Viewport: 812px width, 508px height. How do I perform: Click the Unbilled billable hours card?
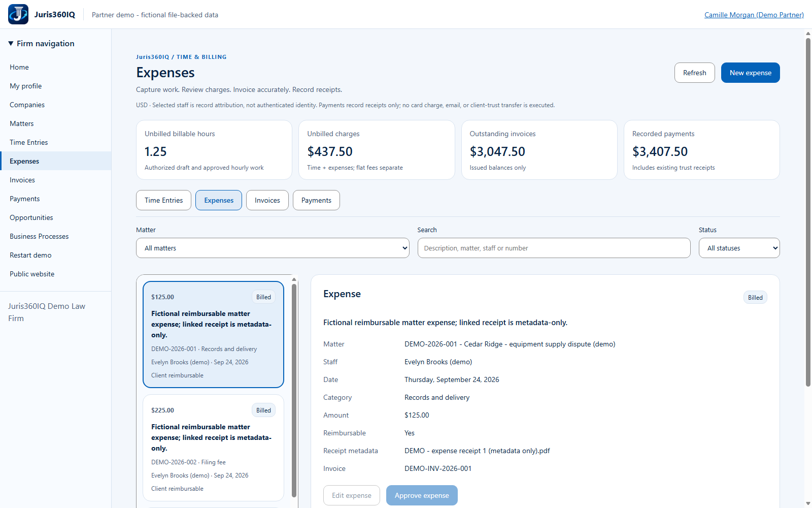[214, 150]
